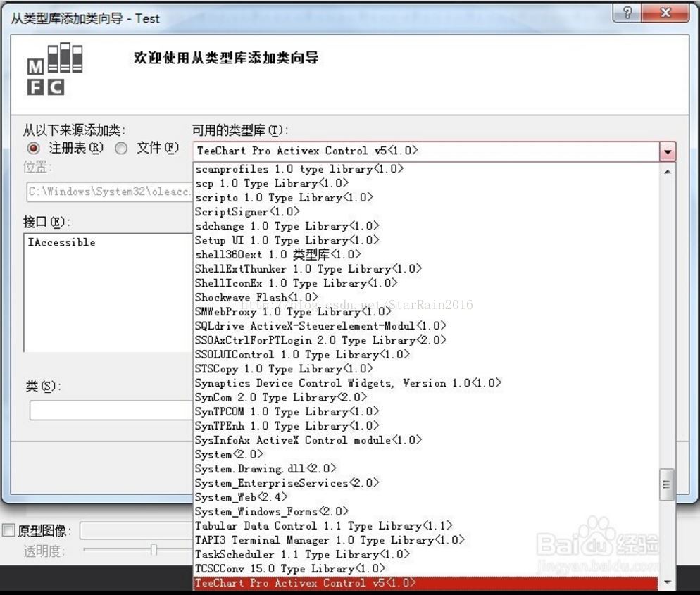This screenshot has height=595, width=700.
Task: Select TAPI3 Terminal Manager 1.0 entry
Action: pyautogui.click(x=426, y=540)
